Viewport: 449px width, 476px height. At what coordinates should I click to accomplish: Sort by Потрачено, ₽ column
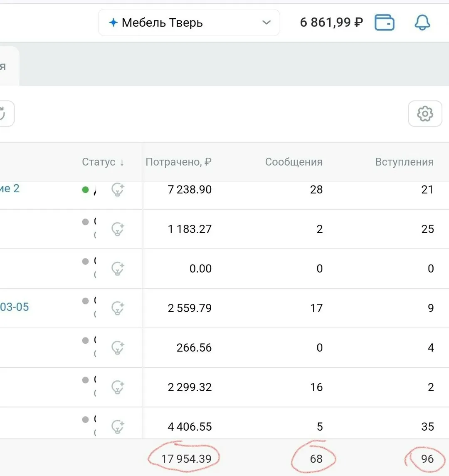coord(178,162)
